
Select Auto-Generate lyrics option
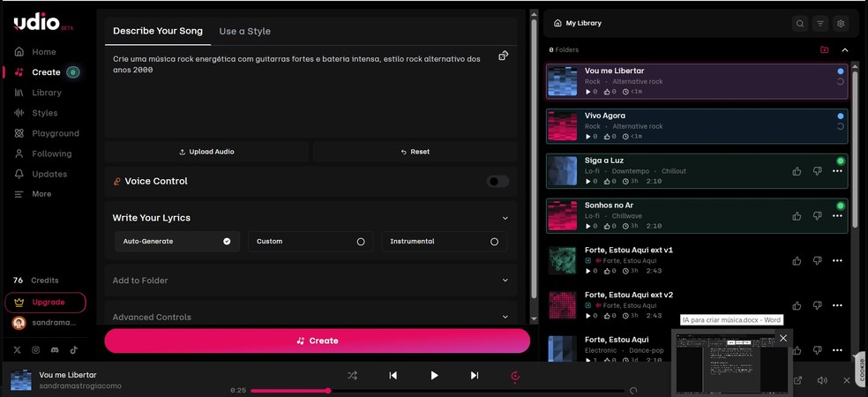click(177, 242)
